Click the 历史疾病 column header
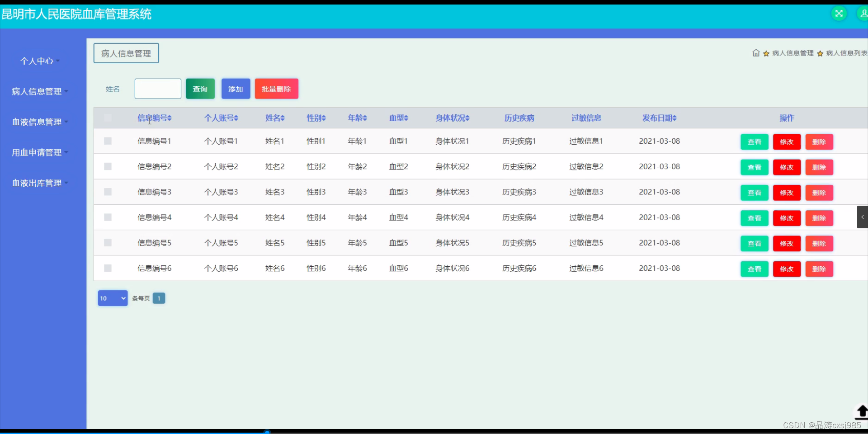Image resolution: width=868 pixels, height=434 pixels. coord(519,118)
